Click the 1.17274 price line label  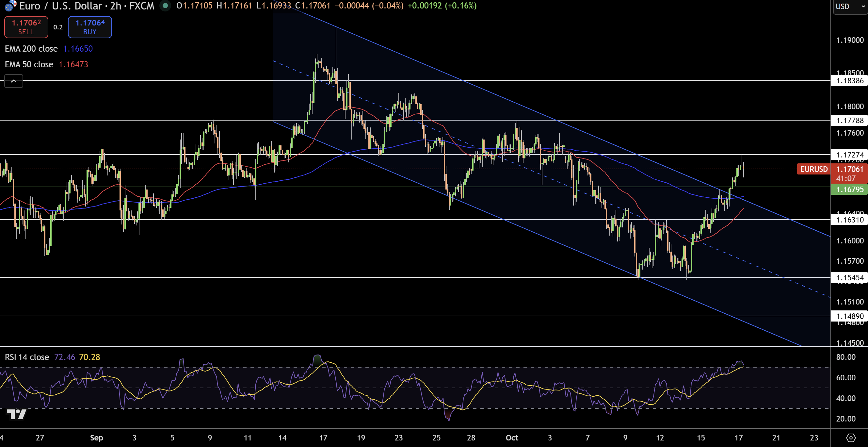pos(849,155)
